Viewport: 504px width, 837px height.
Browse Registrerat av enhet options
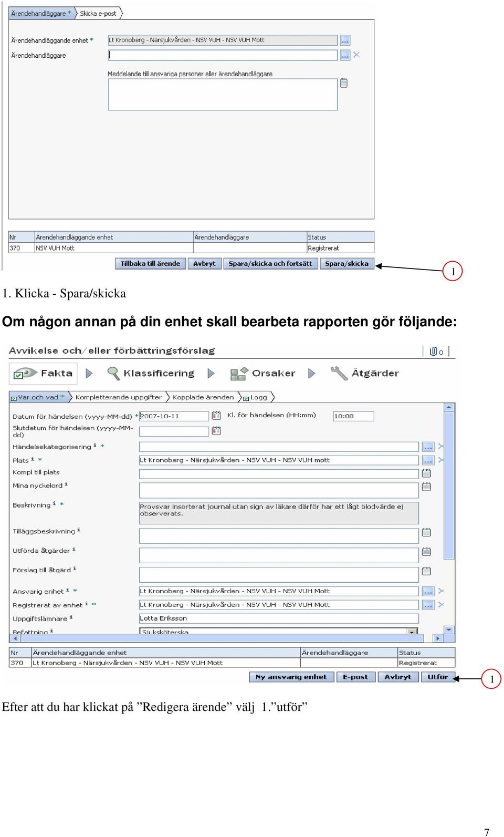(x=428, y=605)
